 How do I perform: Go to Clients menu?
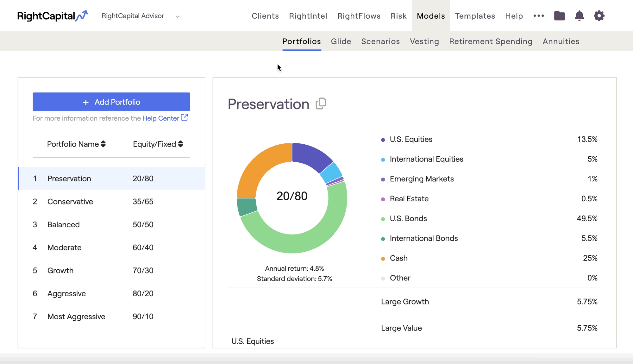pos(265,16)
